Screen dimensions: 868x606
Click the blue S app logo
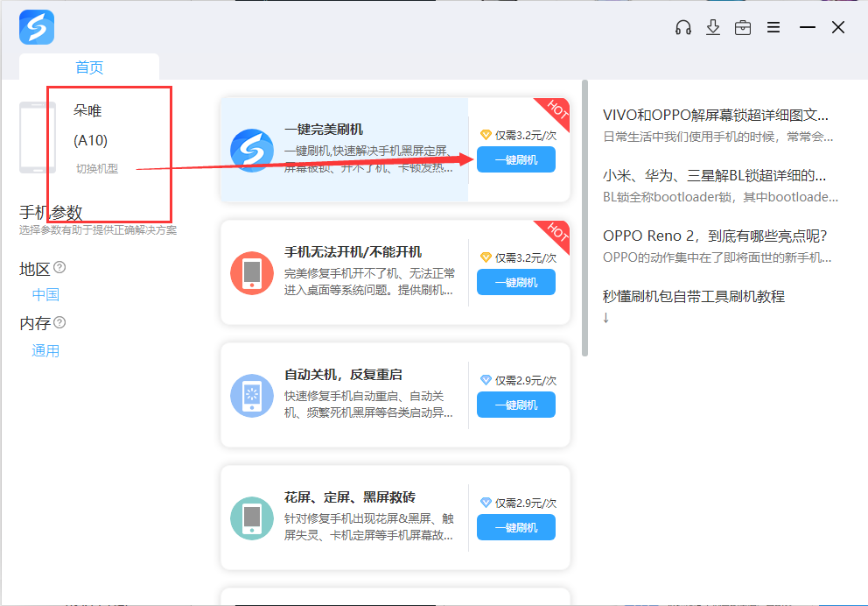pyautogui.click(x=37, y=27)
